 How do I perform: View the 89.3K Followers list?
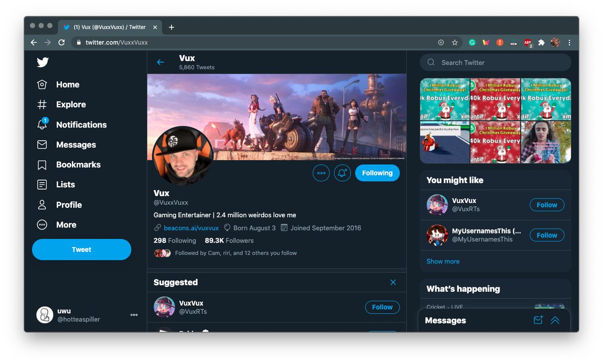[x=229, y=240]
